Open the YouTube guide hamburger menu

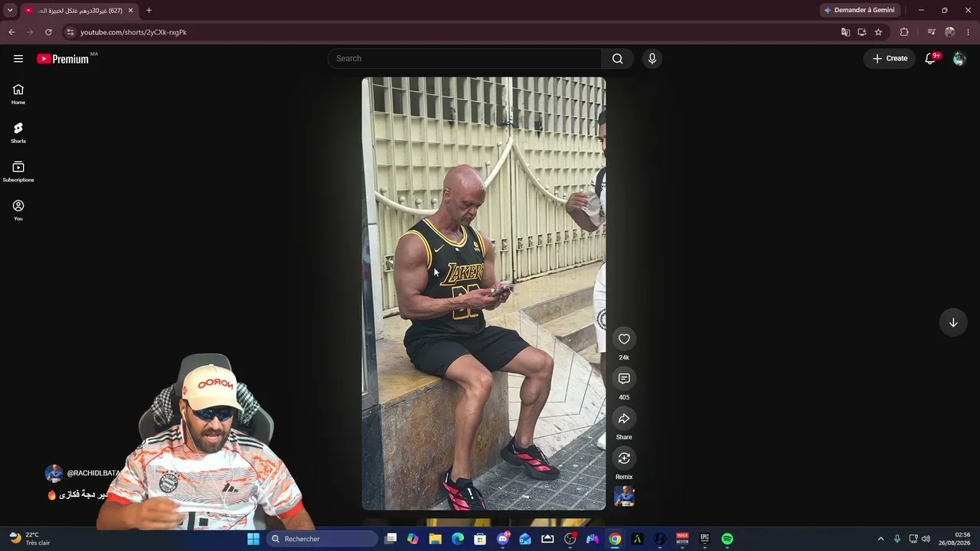tap(18, 59)
